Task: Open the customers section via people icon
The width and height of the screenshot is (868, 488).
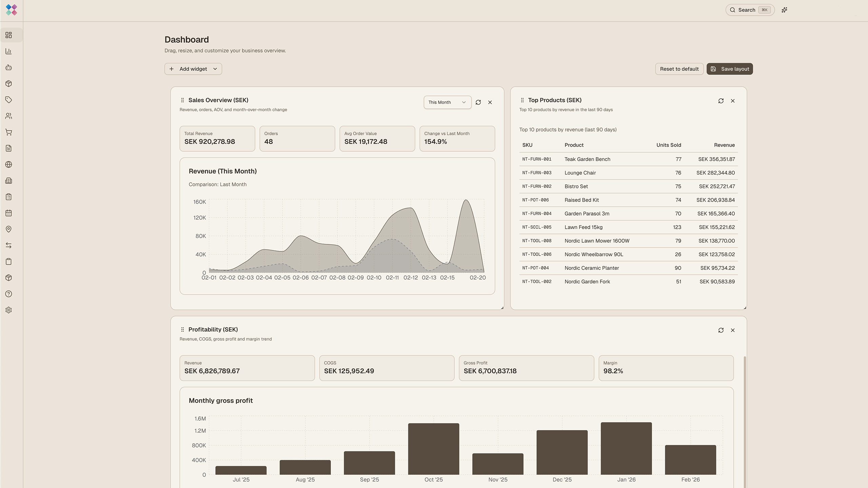Action: [x=8, y=116]
